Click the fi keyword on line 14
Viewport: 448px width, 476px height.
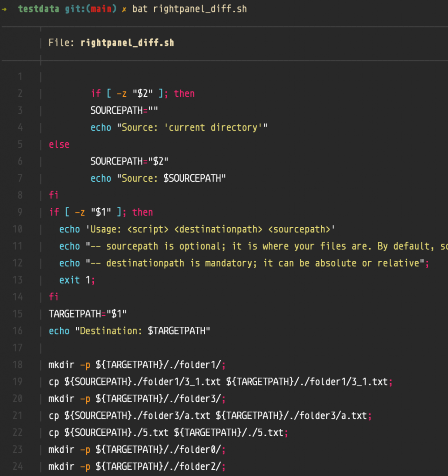[53, 297]
